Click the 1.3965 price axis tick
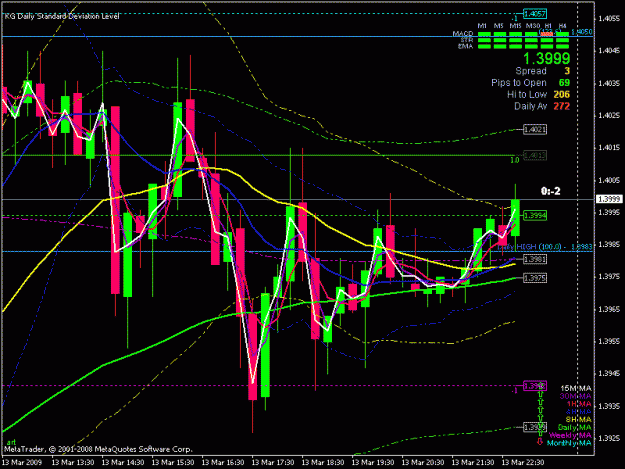 point(609,309)
